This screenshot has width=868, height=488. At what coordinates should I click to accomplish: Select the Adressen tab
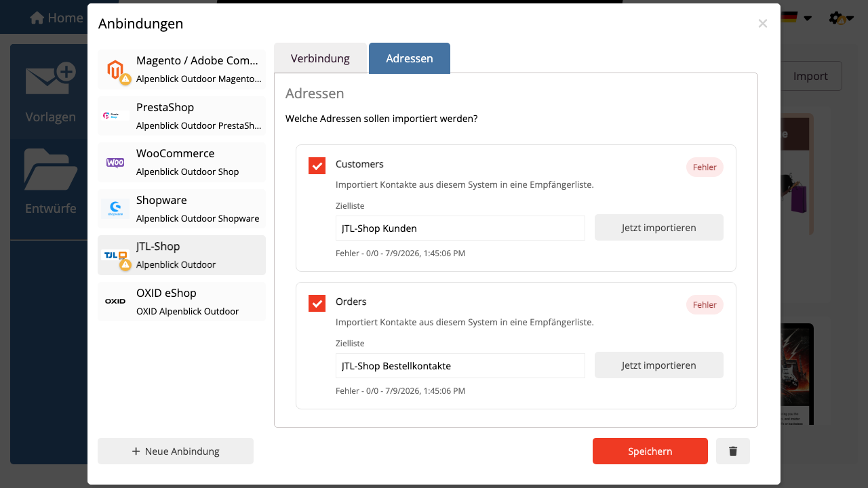[x=410, y=58]
